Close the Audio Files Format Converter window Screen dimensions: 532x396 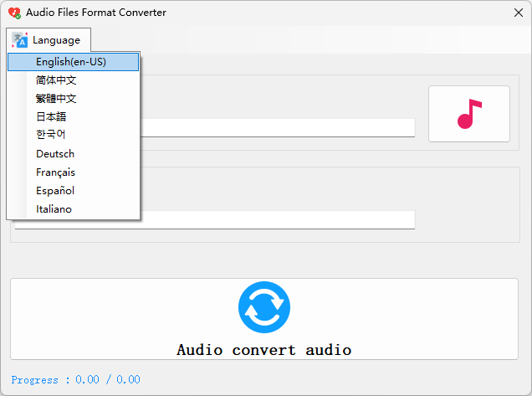coord(518,13)
